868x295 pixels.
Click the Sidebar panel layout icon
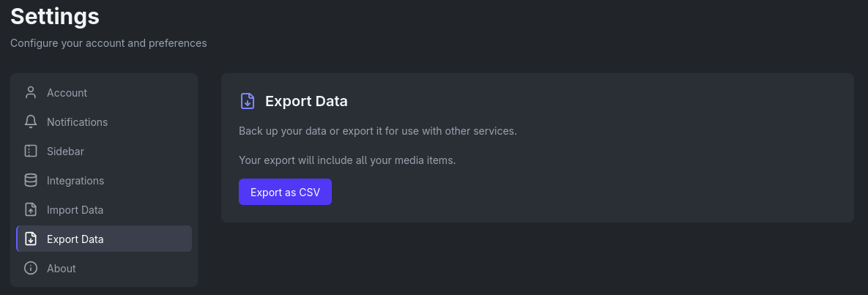pos(31,152)
